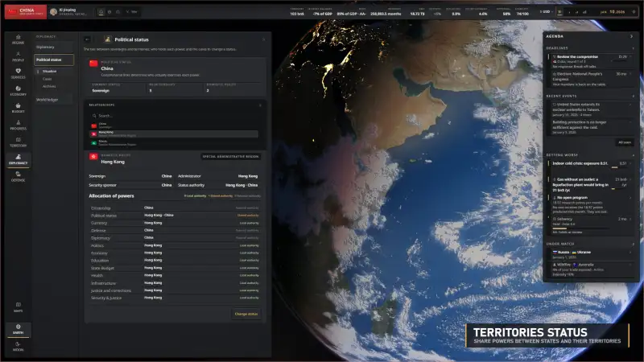Open the People sidebar section
The width and height of the screenshot is (644, 362).
click(18, 56)
